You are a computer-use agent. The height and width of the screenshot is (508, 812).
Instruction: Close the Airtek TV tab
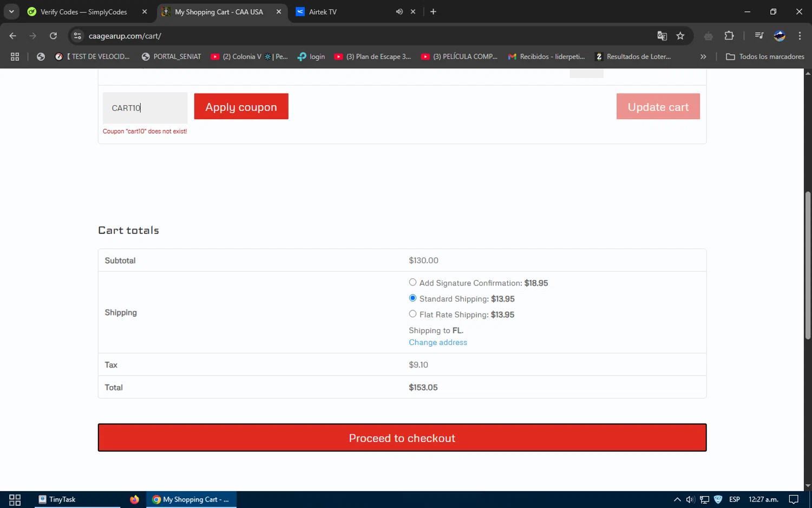pos(413,11)
